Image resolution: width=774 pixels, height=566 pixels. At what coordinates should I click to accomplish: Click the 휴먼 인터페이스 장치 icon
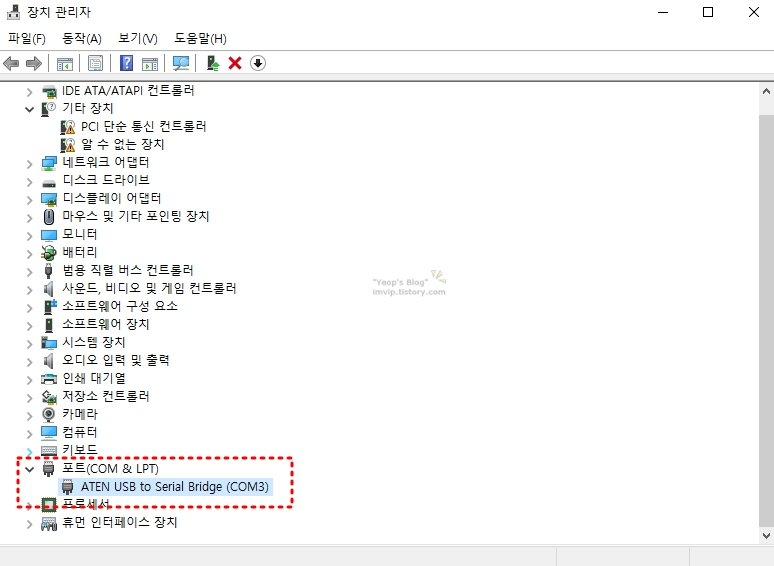point(49,523)
